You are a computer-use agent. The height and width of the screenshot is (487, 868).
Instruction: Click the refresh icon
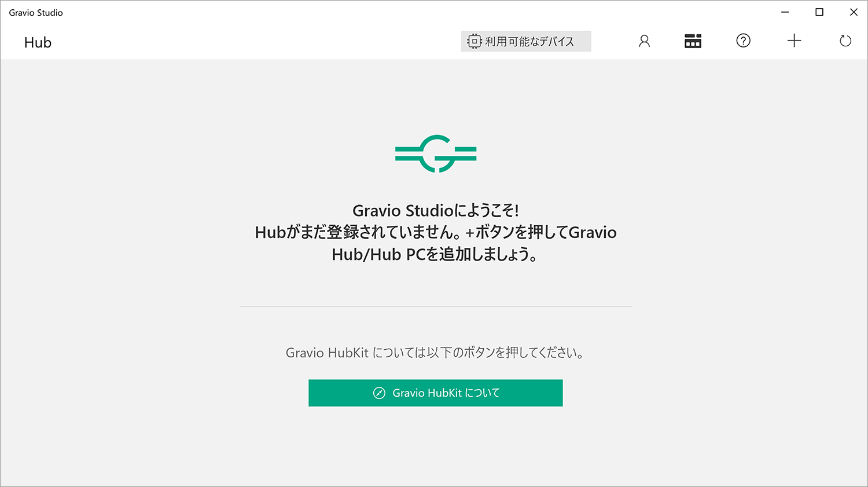coord(845,41)
